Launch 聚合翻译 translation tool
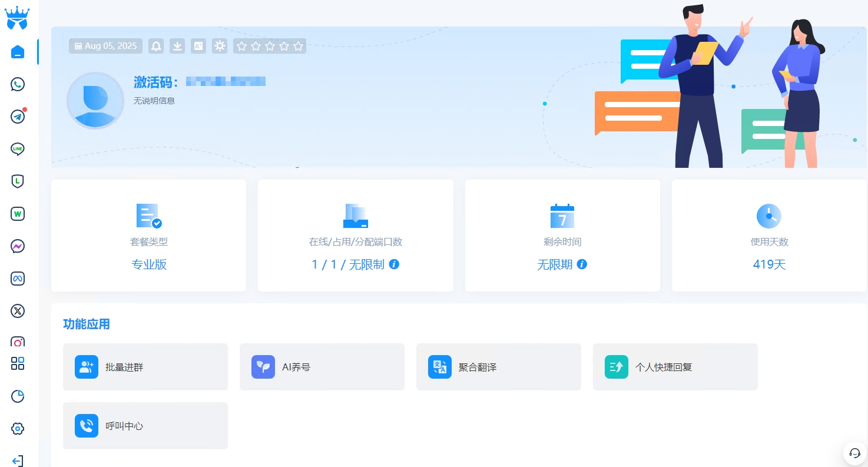868x467 pixels. (498, 367)
